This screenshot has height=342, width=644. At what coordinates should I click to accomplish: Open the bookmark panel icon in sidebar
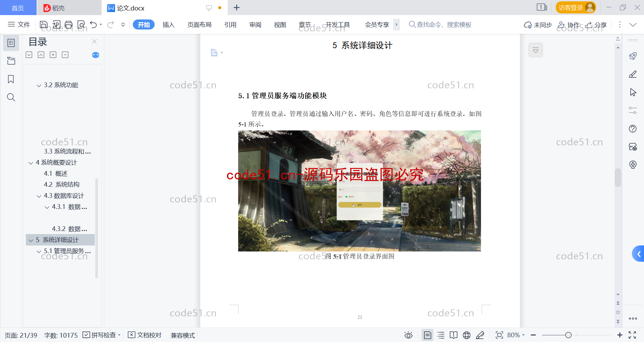click(x=11, y=79)
